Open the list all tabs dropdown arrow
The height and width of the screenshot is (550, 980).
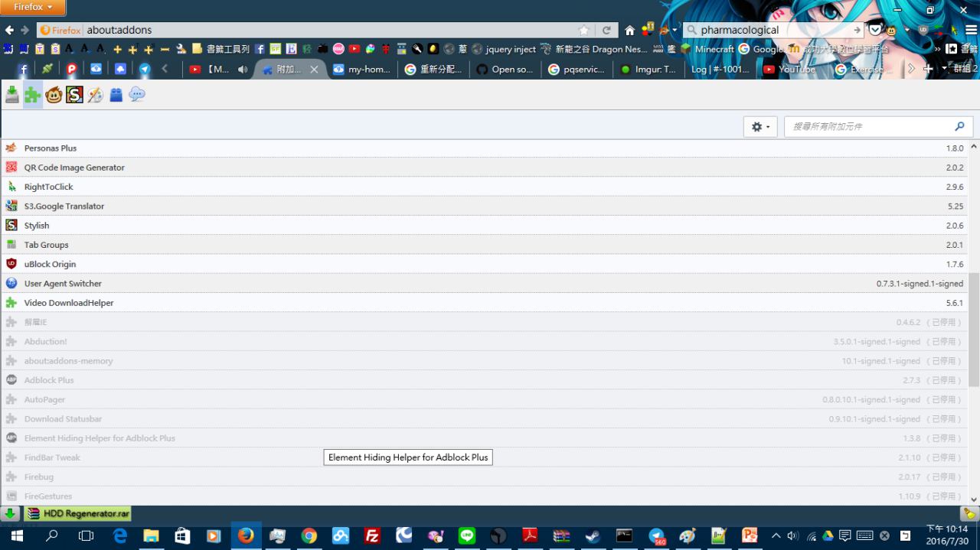tap(944, 69)
